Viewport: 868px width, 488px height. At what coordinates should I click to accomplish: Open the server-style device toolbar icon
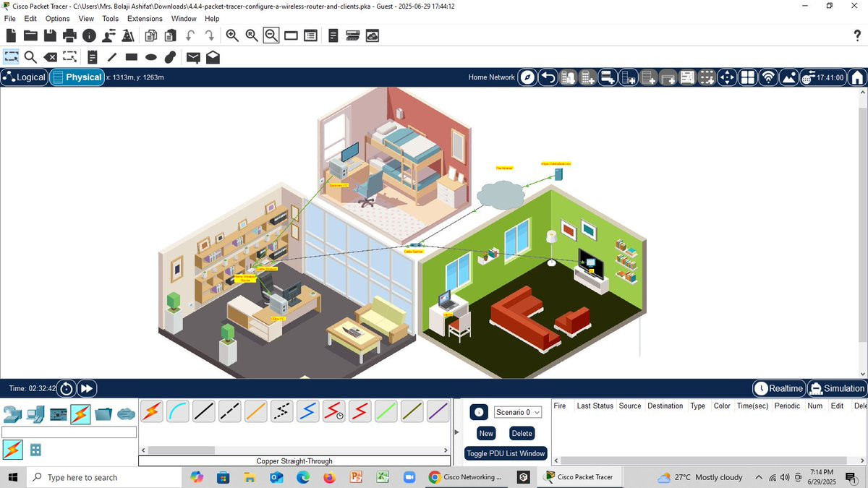(x=353, y=35)
